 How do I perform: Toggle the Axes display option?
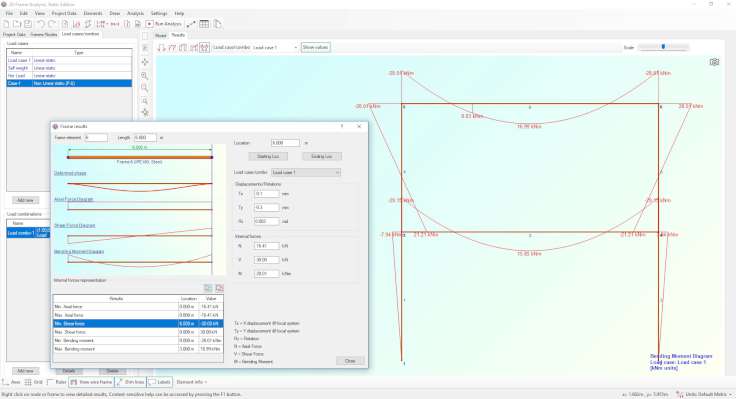pyautogui.click(x=11, y=382)
